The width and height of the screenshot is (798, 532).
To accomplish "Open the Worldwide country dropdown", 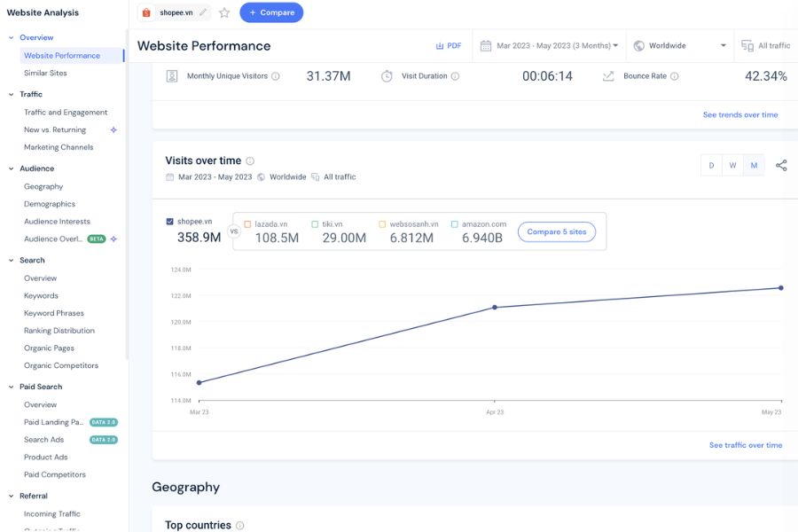I will (679, 46).
